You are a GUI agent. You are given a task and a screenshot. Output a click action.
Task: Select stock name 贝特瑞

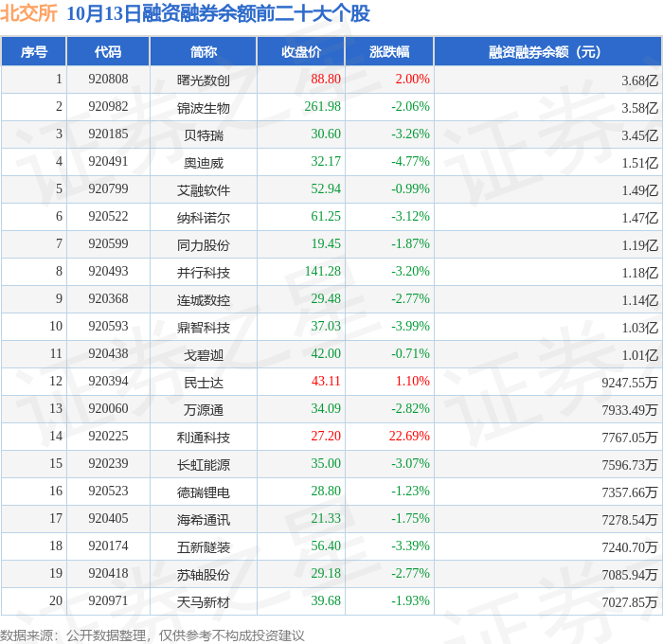[x=204, y=135]
